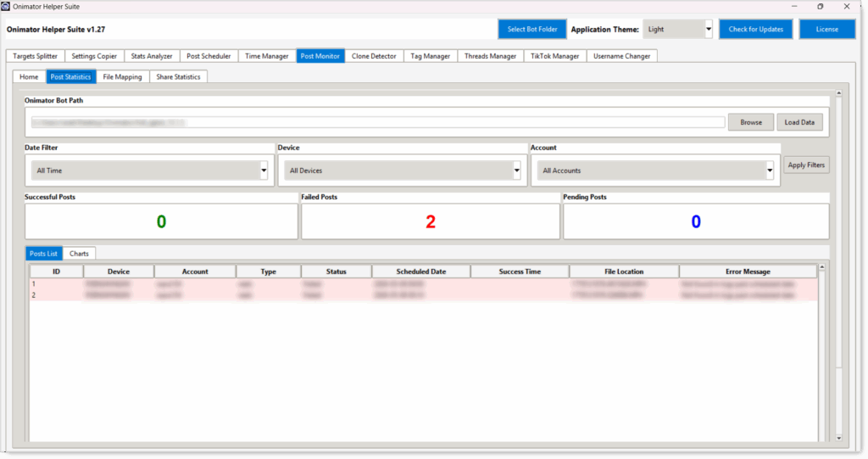Click the Scheduled Date column header
This screenshot has width=868, height=459.
(x=420, y=271)
